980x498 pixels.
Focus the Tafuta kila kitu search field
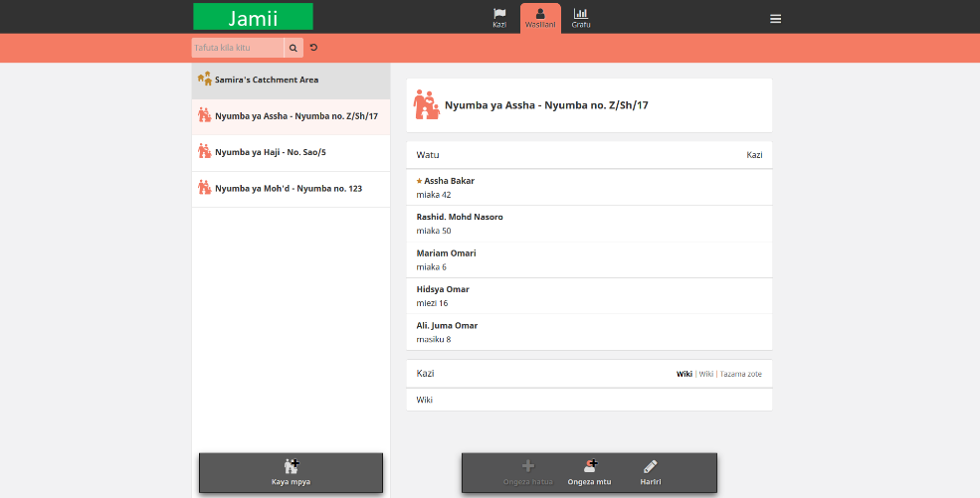238,48
